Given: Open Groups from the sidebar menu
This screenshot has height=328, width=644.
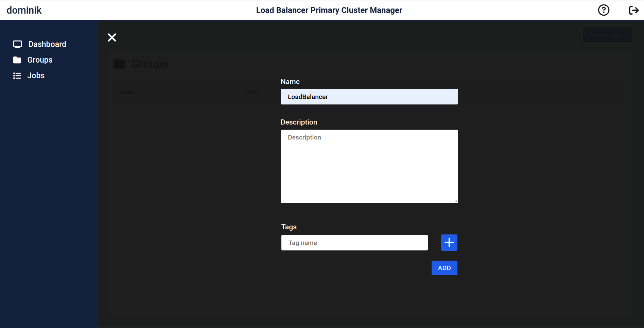Looking at the screenshot, I should click(x=39, y=60).
